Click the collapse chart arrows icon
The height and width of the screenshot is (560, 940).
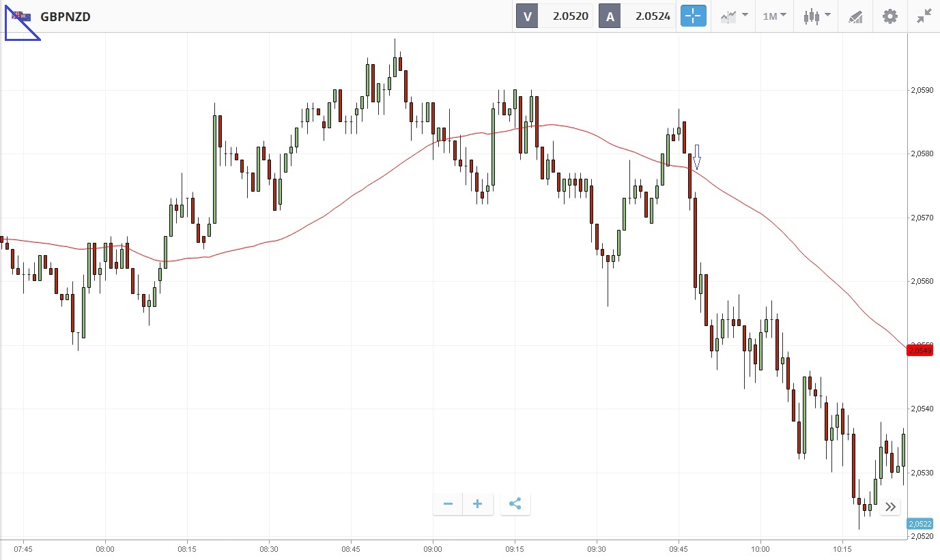(x=924, y=16)
